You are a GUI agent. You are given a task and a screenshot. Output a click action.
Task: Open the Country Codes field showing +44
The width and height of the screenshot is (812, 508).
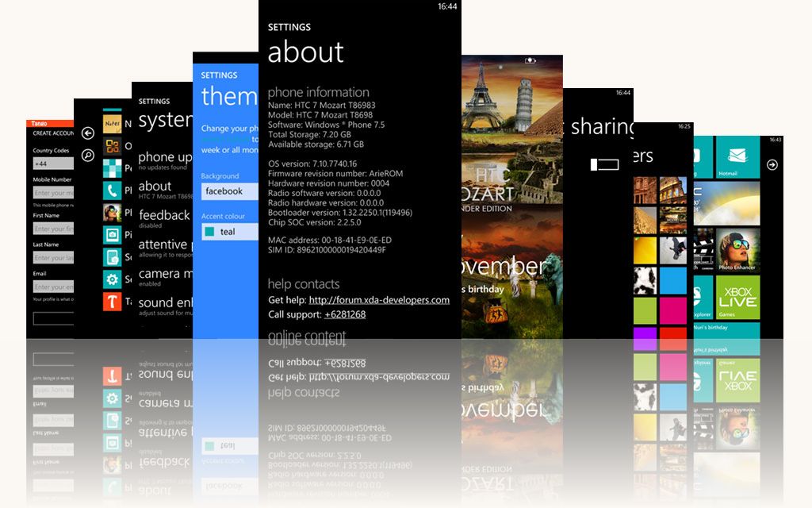pyautogui.click(x=53, y=164)
